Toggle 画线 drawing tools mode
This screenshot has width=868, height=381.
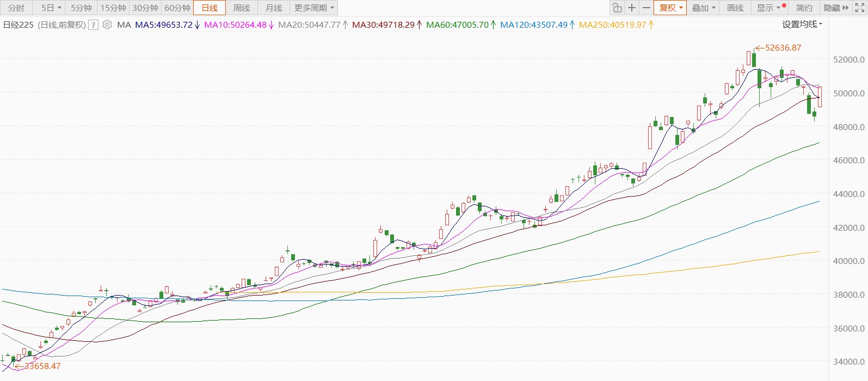point(735,8)
